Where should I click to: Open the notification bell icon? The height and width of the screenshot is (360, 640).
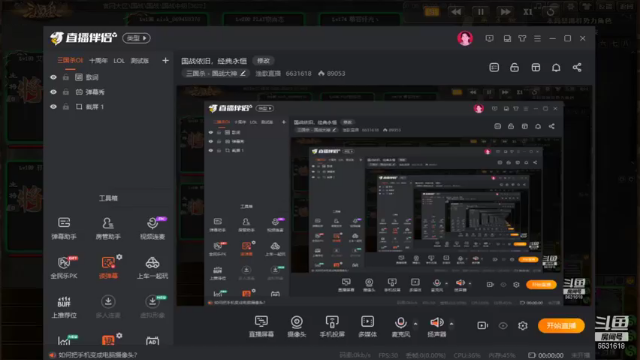[x=556, y=67]
